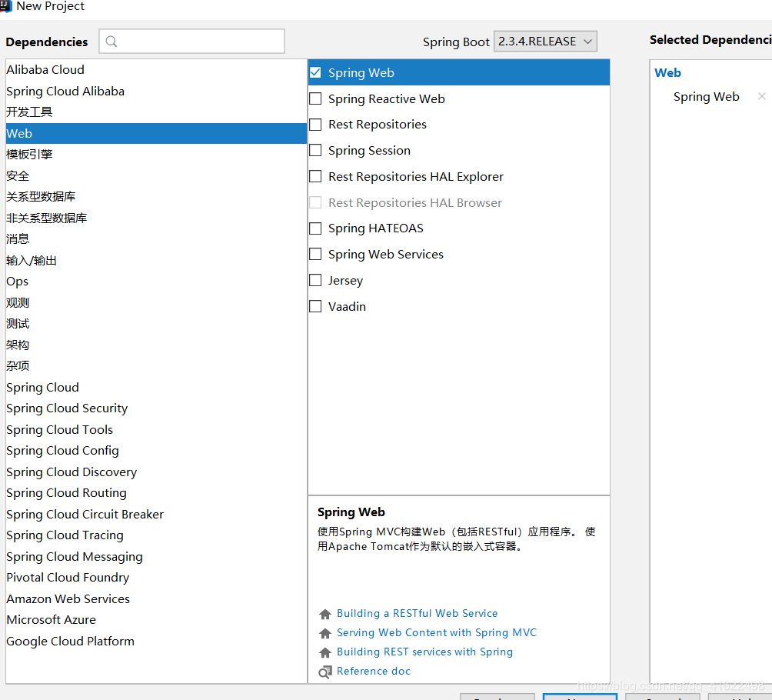Enable Rest Repositories HAL Explorer
The width and height of the screenshot is (772, 700).
pos(315,176)
